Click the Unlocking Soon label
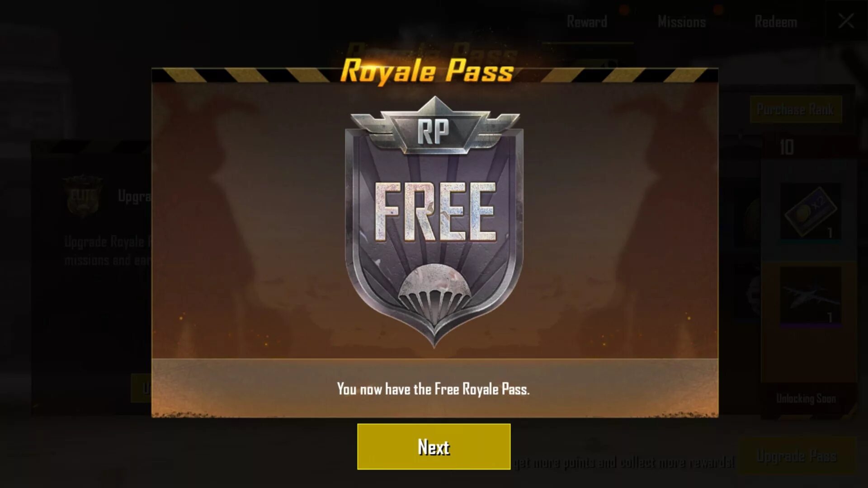Screen dimensions: 868x488 [806, 398]
